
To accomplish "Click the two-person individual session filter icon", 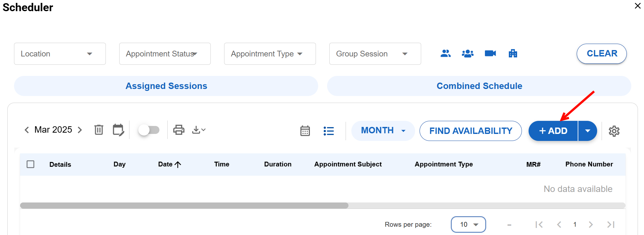I will 445,54.
